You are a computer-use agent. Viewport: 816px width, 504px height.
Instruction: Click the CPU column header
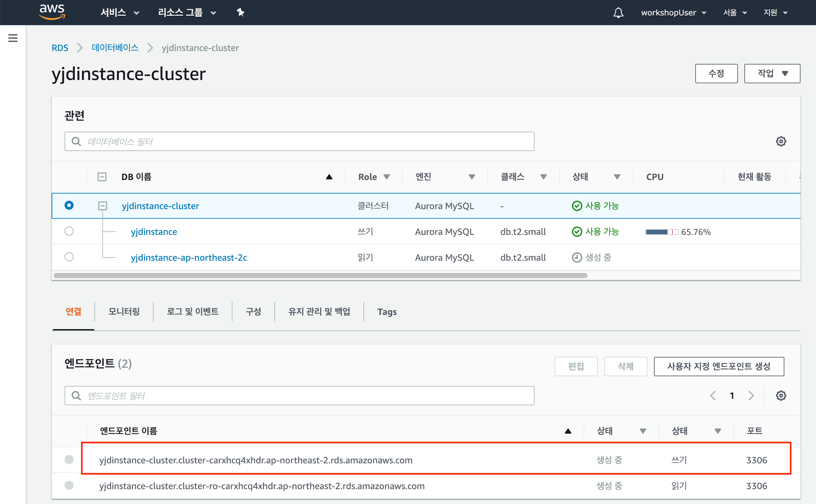(655, 177)
